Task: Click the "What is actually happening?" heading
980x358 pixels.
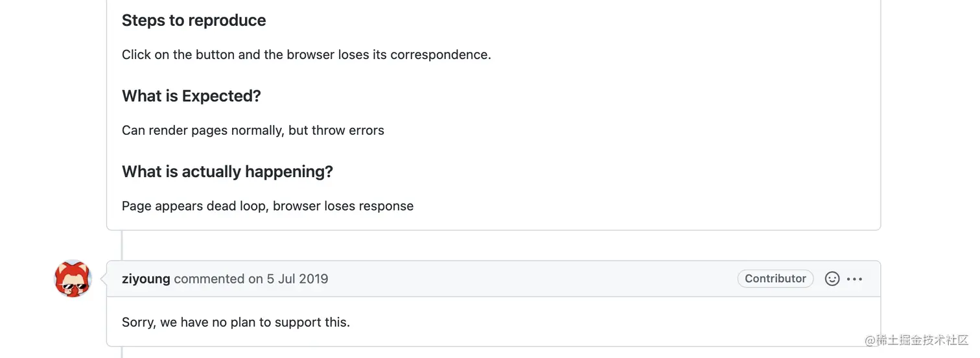Action: pos(227,172)
